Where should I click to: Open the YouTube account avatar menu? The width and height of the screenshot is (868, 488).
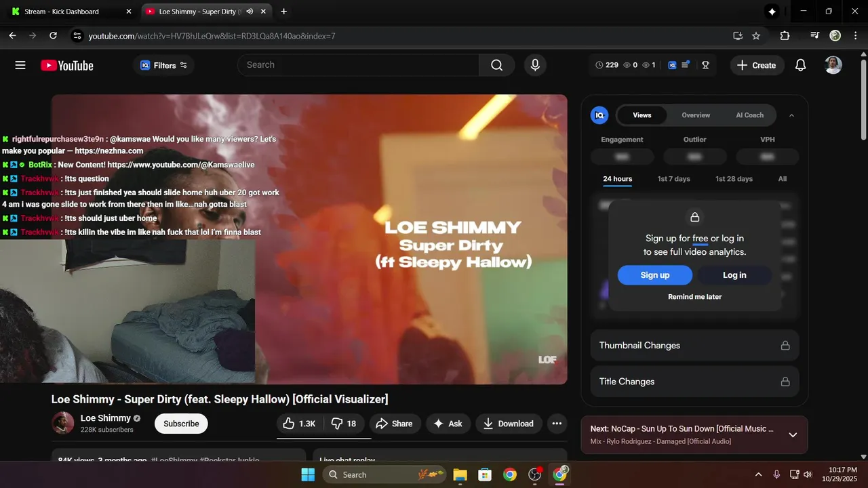click(833, 65)
